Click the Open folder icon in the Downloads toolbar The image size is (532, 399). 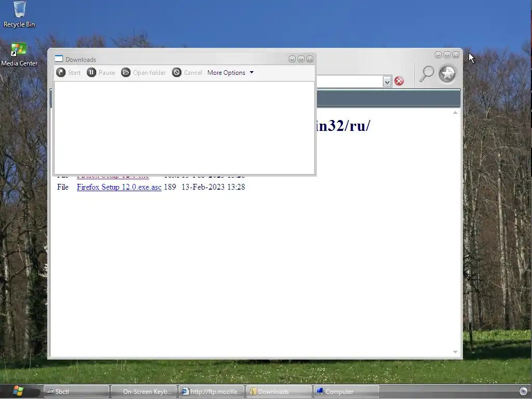pos(126,72)
